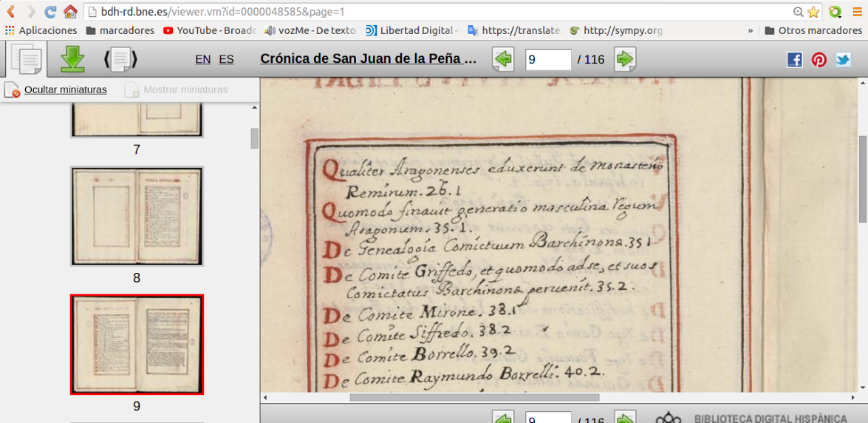The width and height of the screenshot is (868, 423).
Task: Share on Pinterest
Action: pos(819,59)
